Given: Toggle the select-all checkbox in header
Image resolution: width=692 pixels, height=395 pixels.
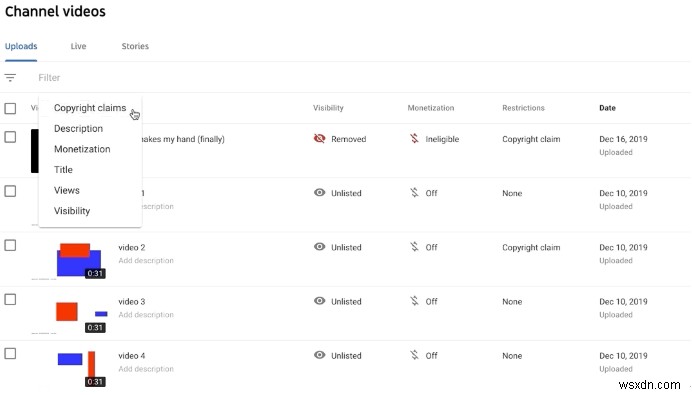Looking at the screenshot, I should pyautogui.click(x=10, y=108).
